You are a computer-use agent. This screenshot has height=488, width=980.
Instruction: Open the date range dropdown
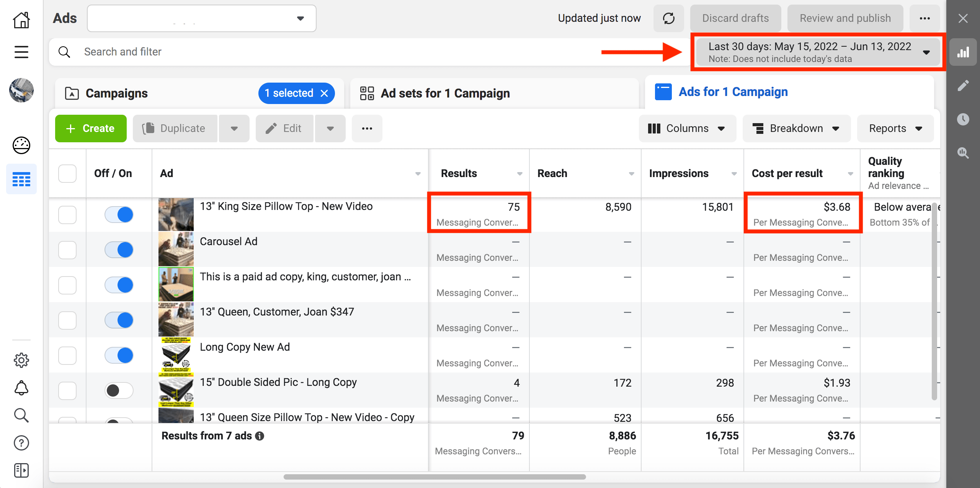[818, 52]
